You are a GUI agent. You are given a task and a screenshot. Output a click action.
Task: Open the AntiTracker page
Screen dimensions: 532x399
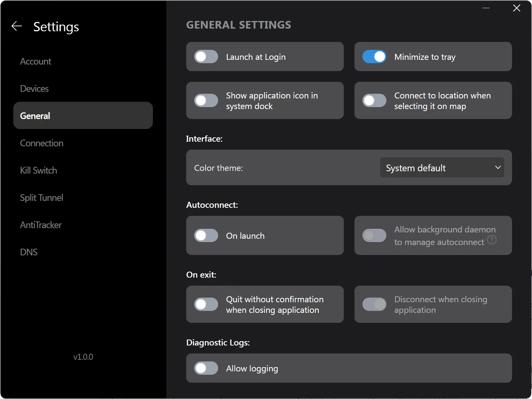[41, 225]
